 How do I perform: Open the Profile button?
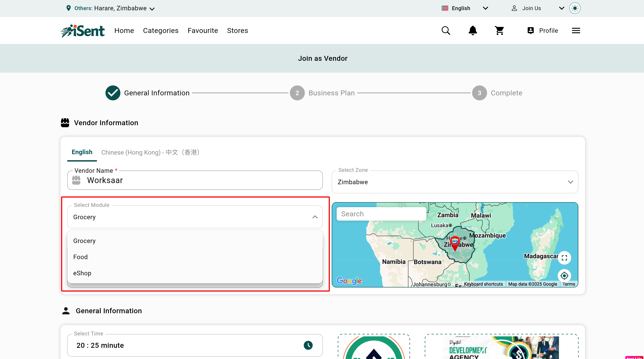click(x=542, y=31)
